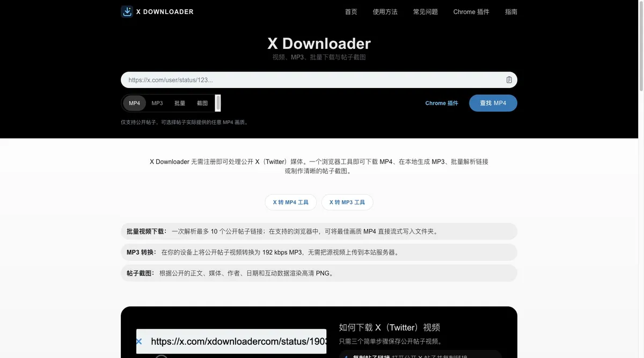Click the blue X icon beside the demo URL
Viewport: 644px width, 358px height.
139,341
